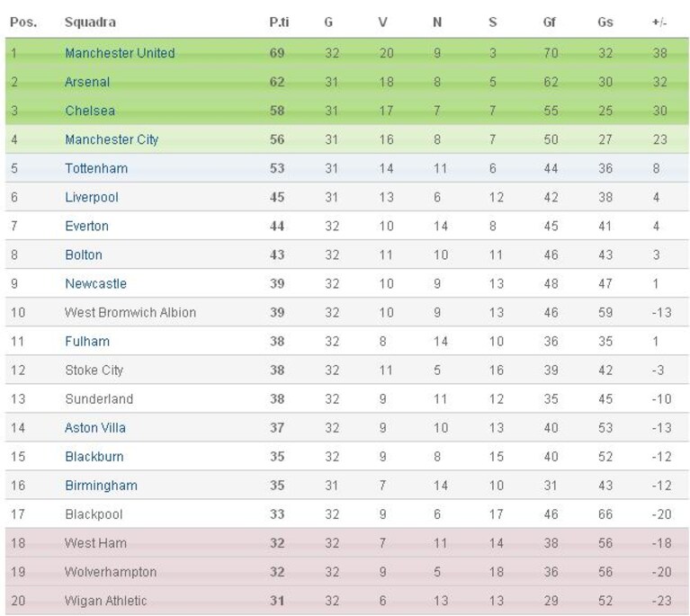The height and width of the screenshot is (616, 690).
Task: Click the Pos. column header
Action: click(23, 22)
